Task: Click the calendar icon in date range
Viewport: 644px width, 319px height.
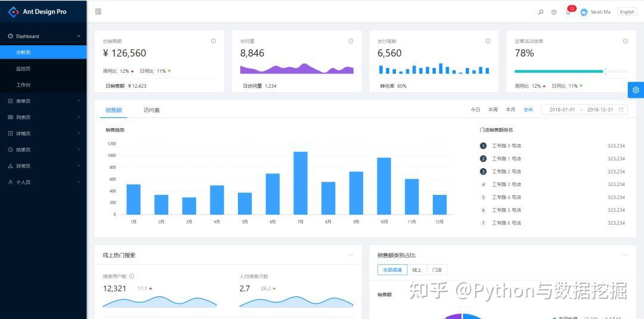Action: pyautogui.click(x=621, y=110)
